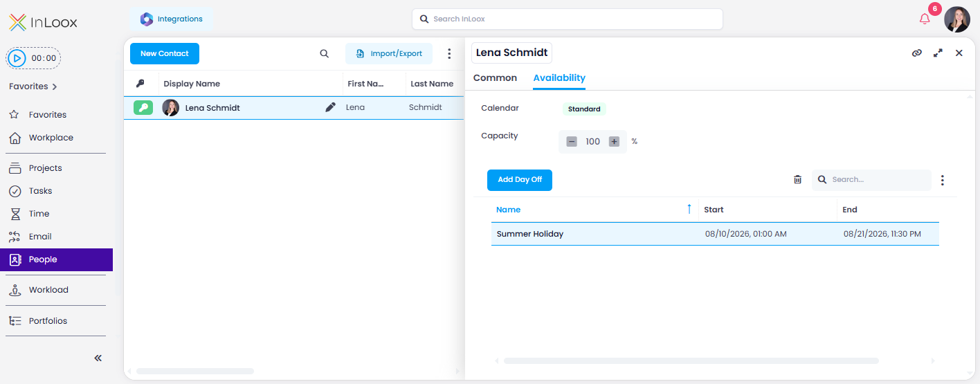
Task: Click end date 08/21/2026, 11:30 PM
Action: tap(882, 234)
